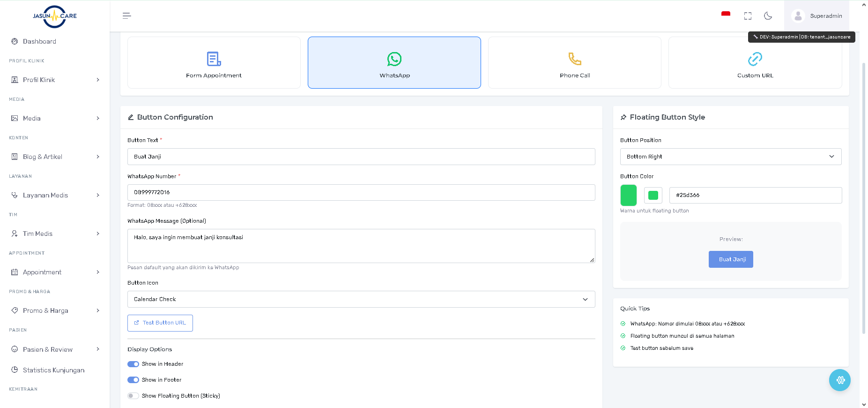This screenshot has height=408, width=868.
Task: Open the Button Position dropdown
Action: point(730,157)
